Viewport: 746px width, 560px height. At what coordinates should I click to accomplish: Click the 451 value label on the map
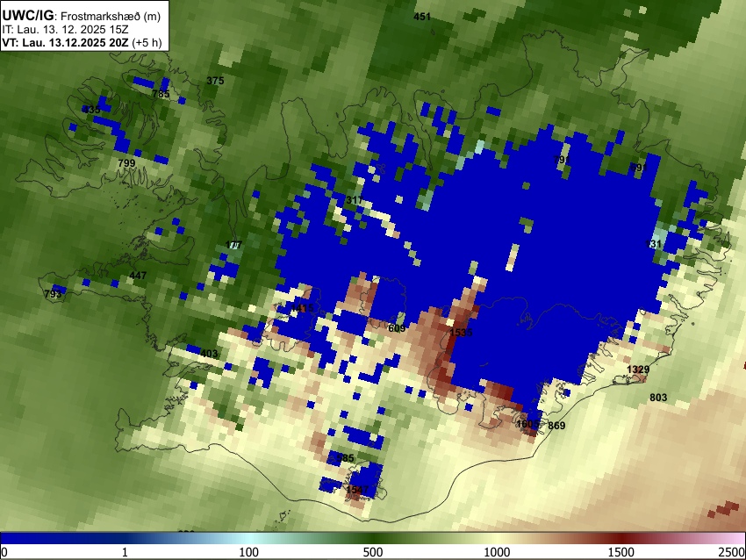click(x=422, y=17)
